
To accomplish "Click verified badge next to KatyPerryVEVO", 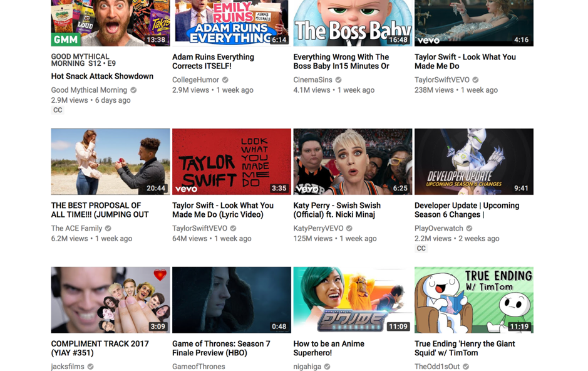I will coord(349,229).
